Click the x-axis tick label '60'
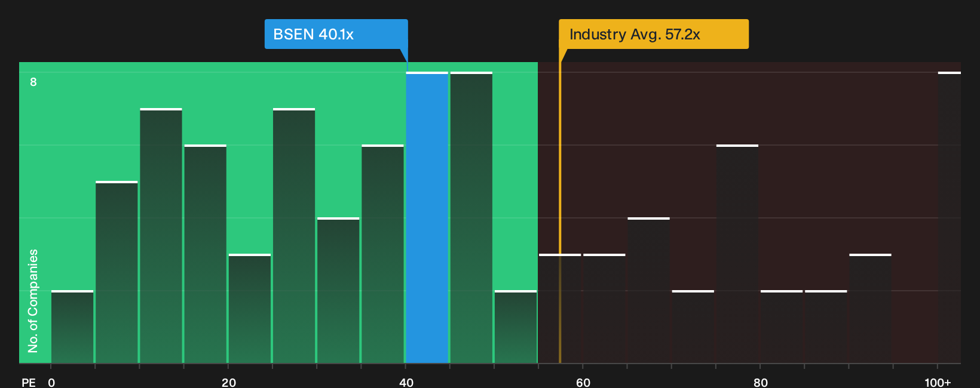 pos(583,382)
